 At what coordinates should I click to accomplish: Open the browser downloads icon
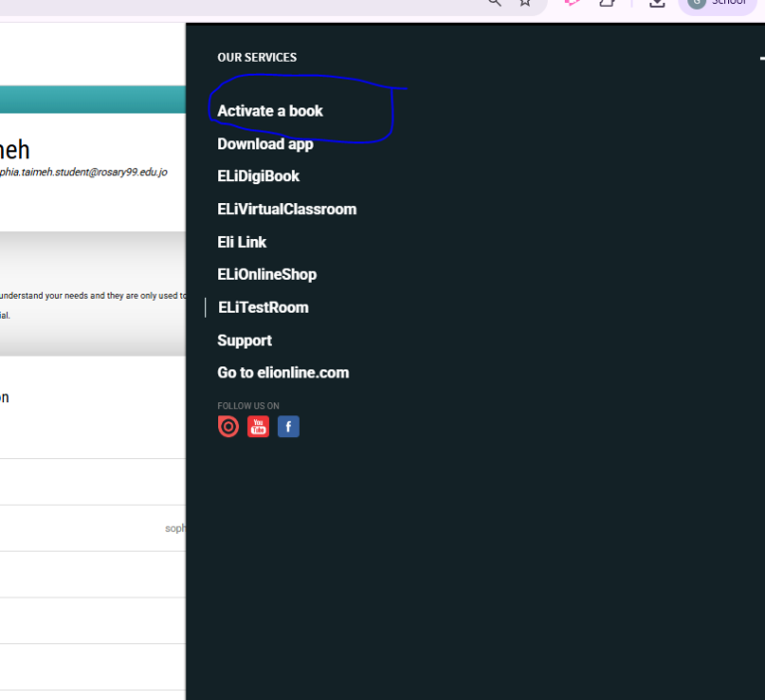point(656,3)
